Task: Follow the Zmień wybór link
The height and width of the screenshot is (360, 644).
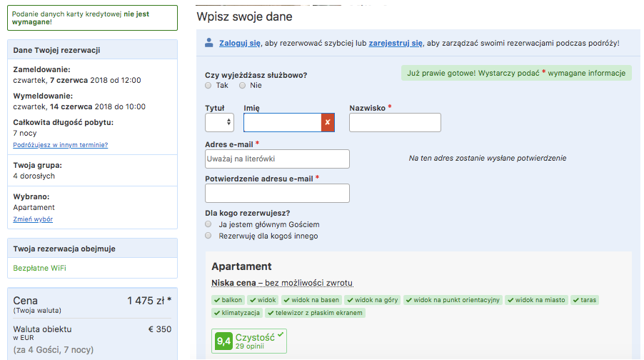Action: click(x=33, y=219)
